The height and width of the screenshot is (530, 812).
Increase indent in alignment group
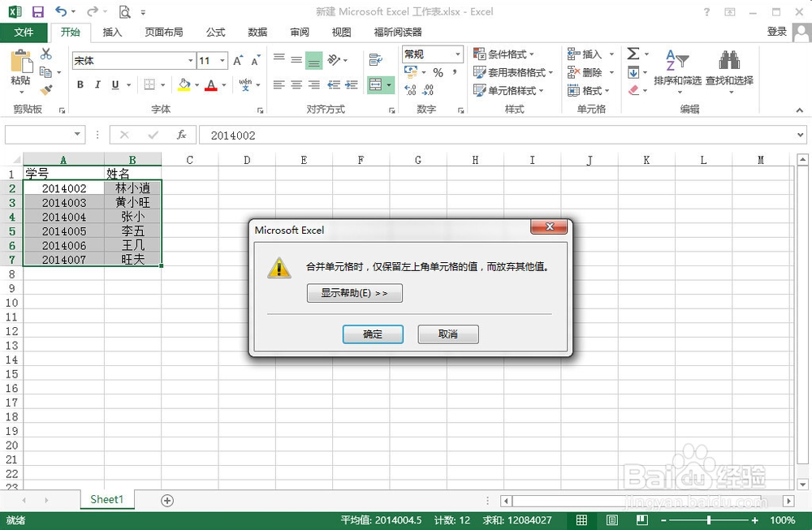(x=352, y=84)
